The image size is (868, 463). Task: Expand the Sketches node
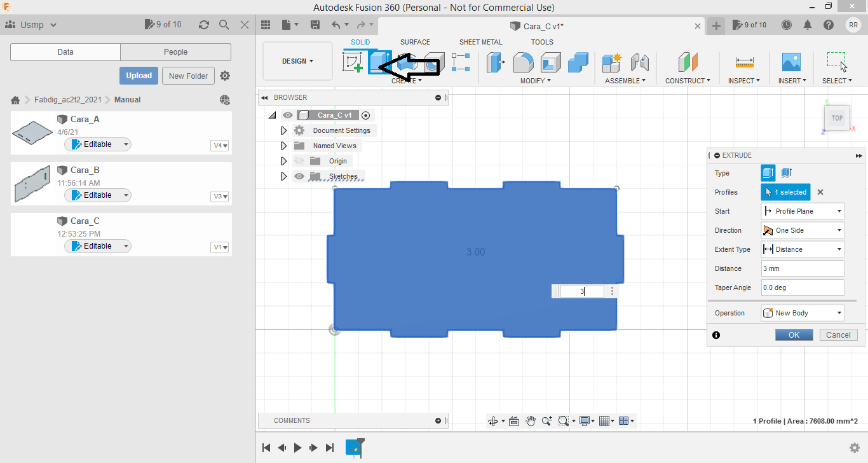click(284, 176)
